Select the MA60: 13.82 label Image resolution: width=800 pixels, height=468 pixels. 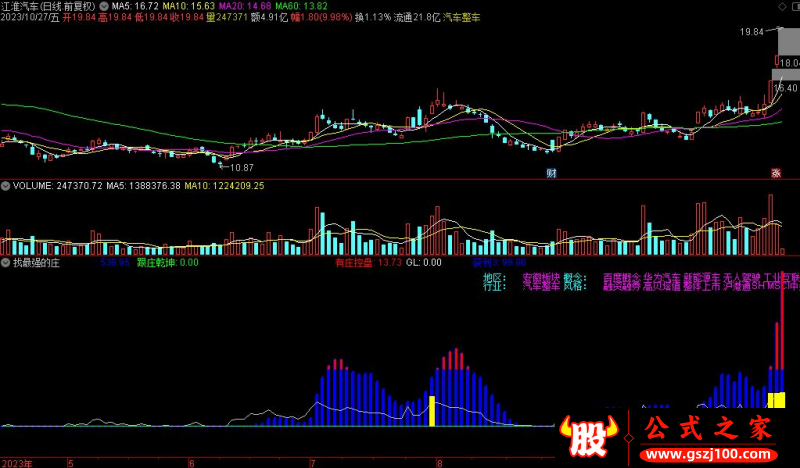point(302,6)
